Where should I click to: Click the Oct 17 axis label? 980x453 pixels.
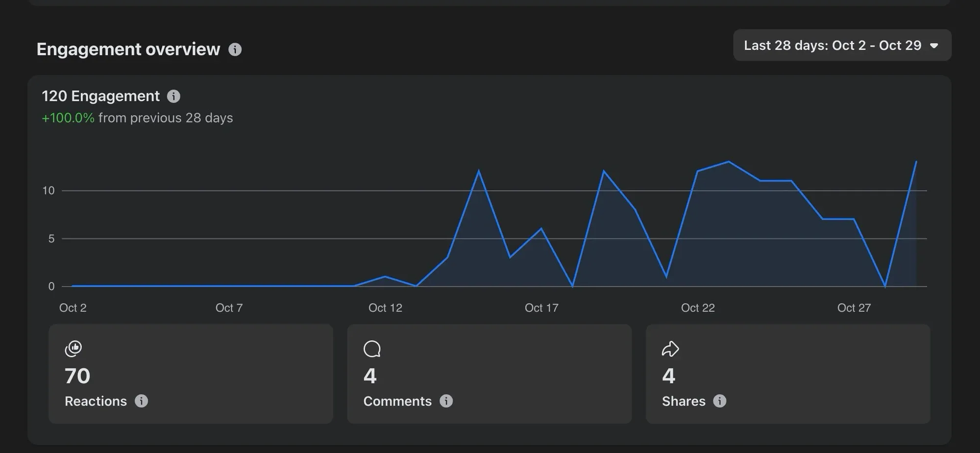pyautogui.click(x=541, y=308)
